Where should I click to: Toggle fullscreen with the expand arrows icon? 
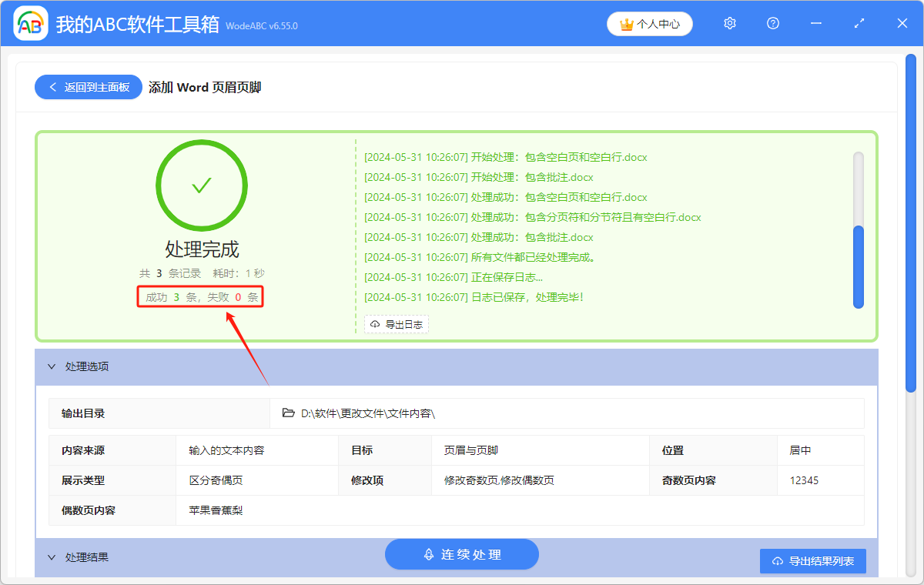tap(859, 24)
